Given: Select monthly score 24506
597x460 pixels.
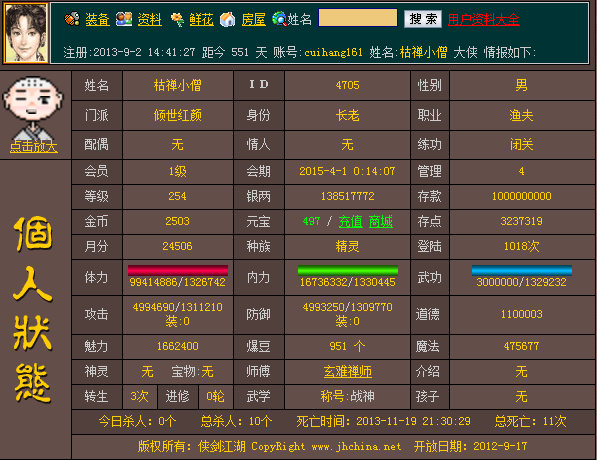Looking at the screenshot, I should pos(178,246).
